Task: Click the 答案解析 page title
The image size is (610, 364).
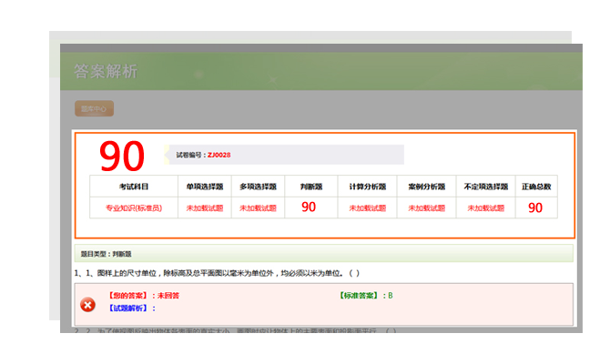Action: pos(106,72)
